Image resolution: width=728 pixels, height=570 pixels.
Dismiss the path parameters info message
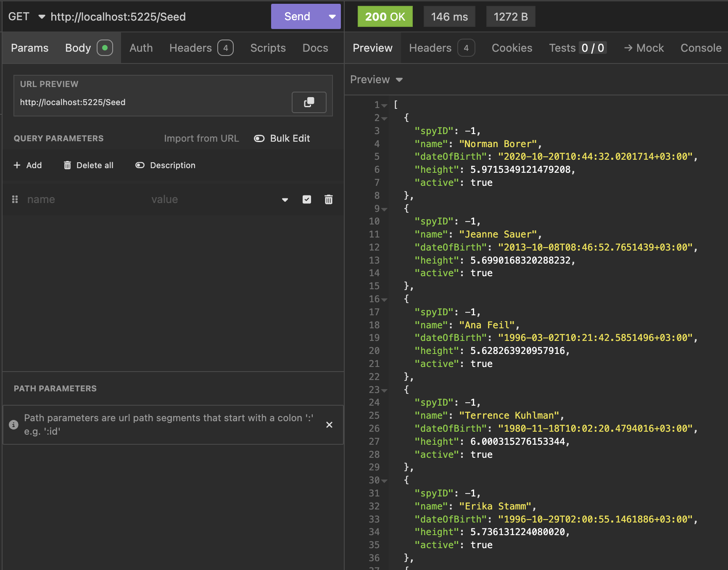[x=329, y=425]
